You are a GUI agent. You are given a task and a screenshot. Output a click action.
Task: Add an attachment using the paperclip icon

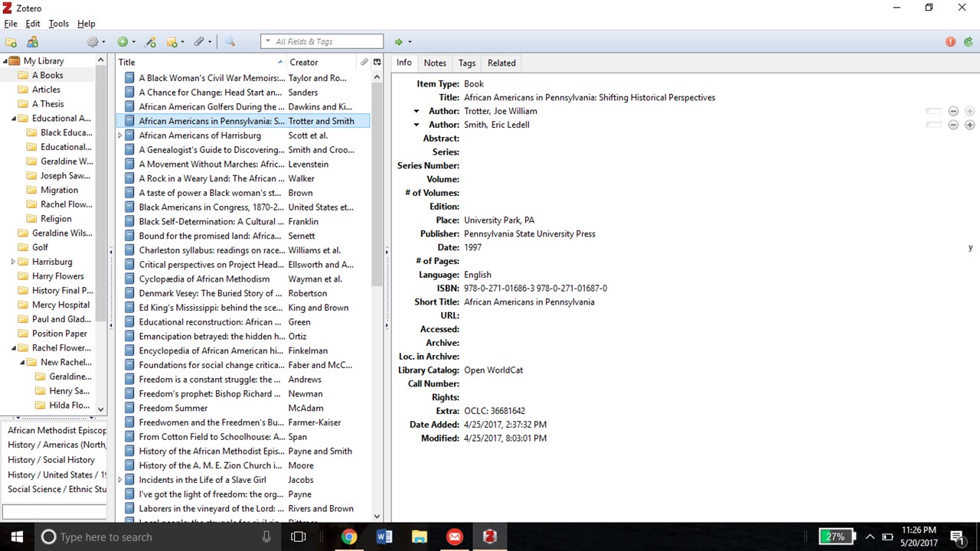pos(199,41)
